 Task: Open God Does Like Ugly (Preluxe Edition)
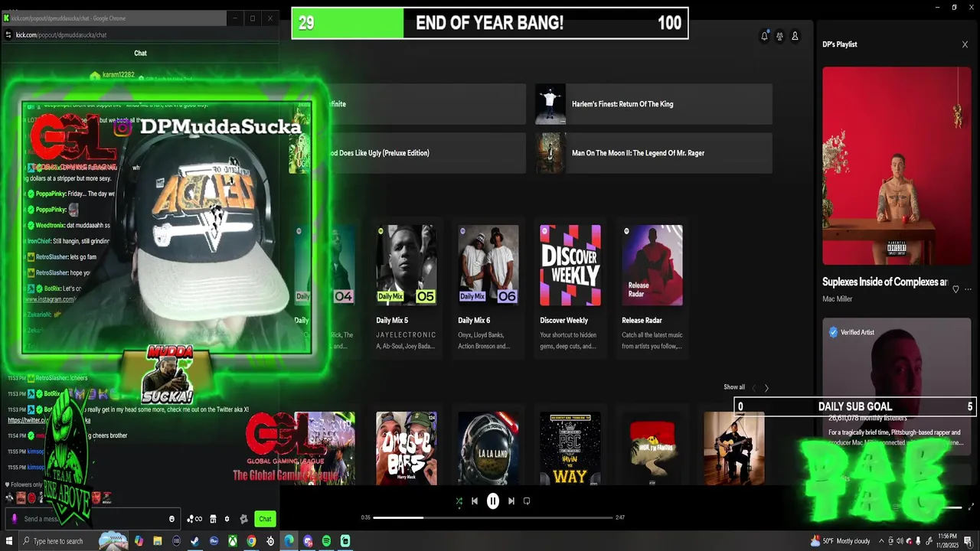click(x=407, y=153)
